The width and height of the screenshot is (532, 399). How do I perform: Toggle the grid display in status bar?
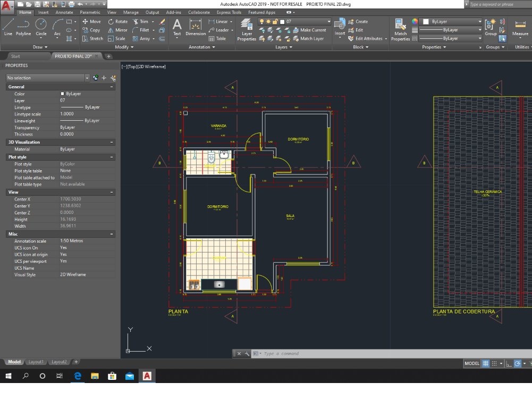point(485,363)
